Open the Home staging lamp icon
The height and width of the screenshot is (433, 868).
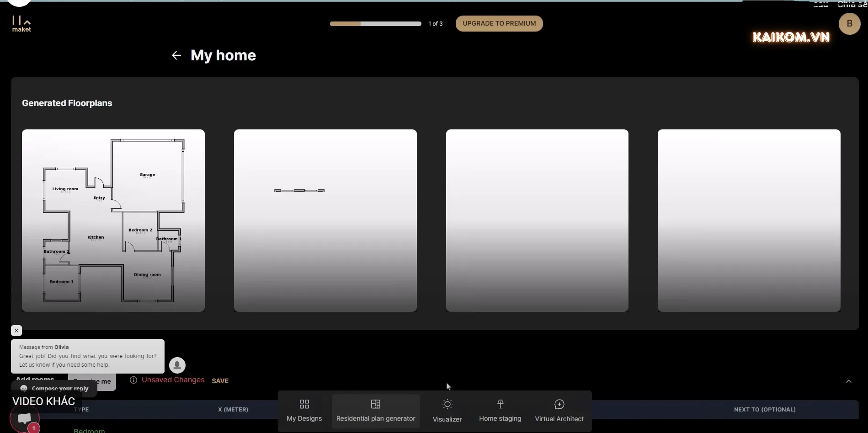(500, 404)
